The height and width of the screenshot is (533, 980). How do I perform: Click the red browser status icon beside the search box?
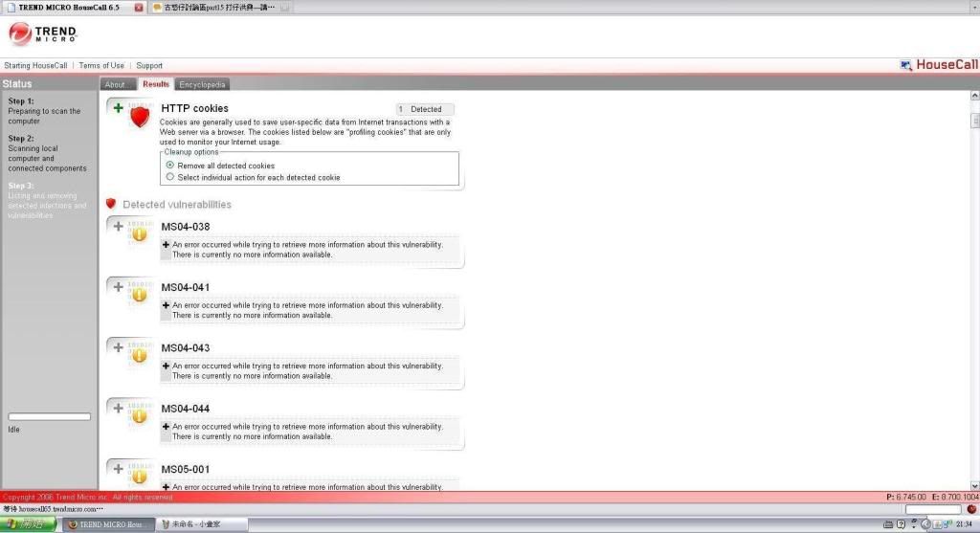pyautogui.click(x=971, y=509)
